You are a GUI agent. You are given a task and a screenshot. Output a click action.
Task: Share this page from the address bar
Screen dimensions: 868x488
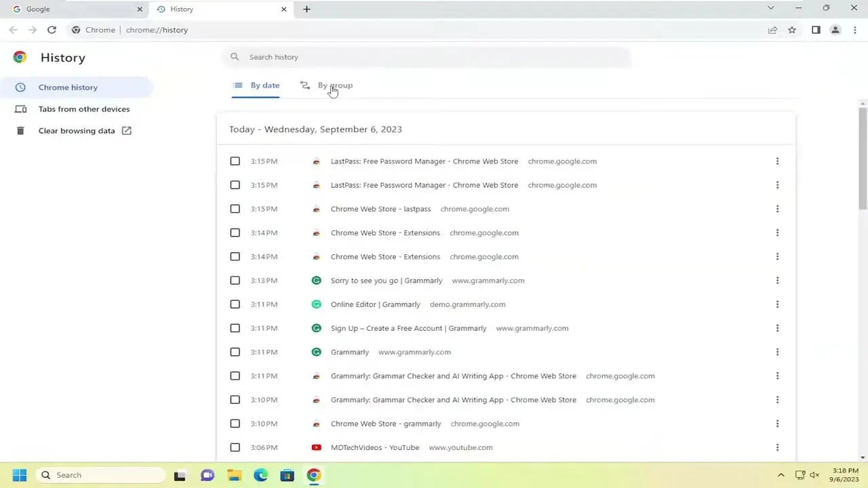coord(772,30)
